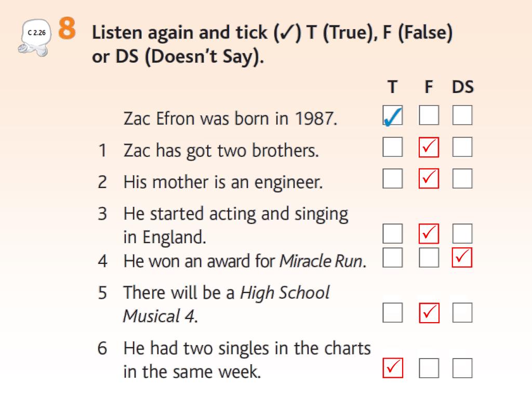The height and width of the screenshot is (399, 532).
Task: Check DS box for Zac has two brothers
Action: pos(462,147)
